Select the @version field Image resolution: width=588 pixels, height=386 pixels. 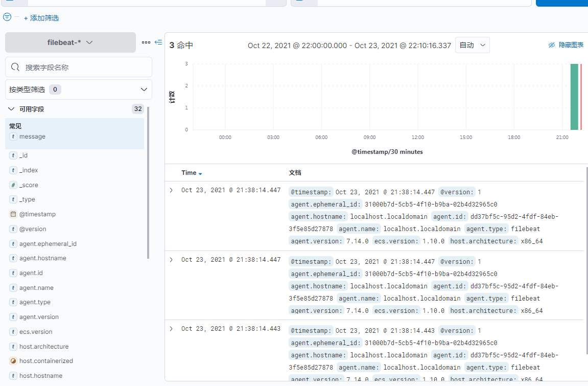pos(33,229)
